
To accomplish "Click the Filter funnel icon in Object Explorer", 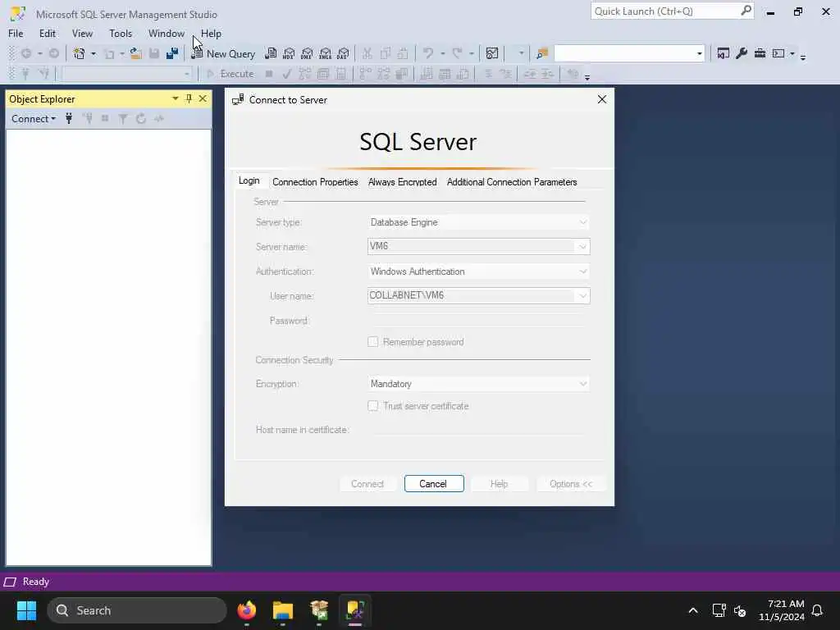I will click(x=123, y=118).
